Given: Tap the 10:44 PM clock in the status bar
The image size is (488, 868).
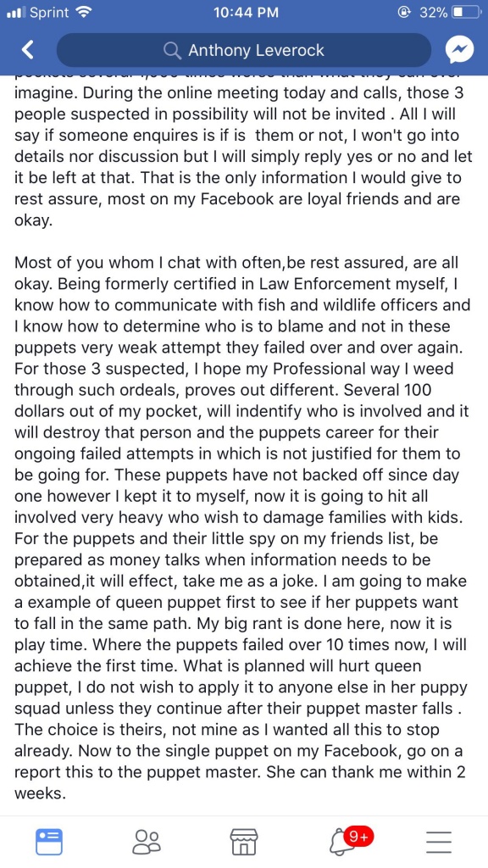Looking at the screenshot, I should pos(246,12).
